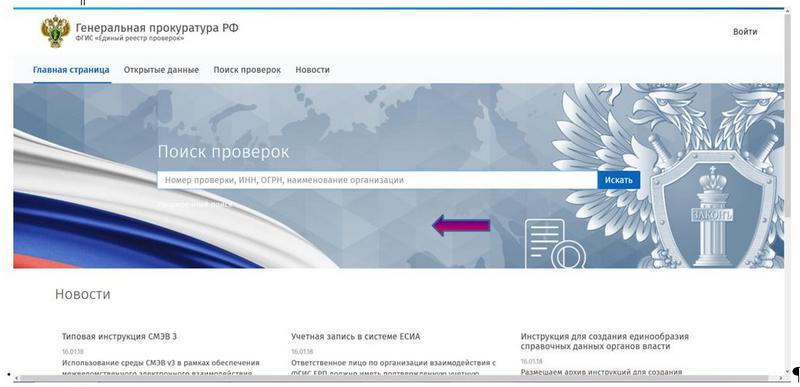Viewport: 800px width, 387px height.
Task: Click the prosecutor's office coat-of-arms logo
Action: click(55, 32)
